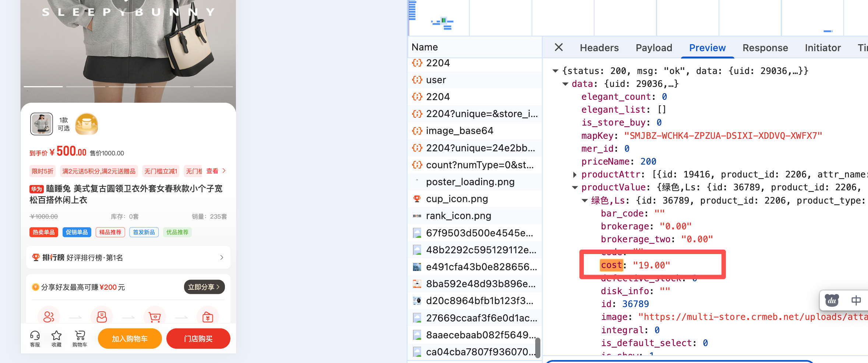Select the cup_icon.png request
868x363 pixels.
457,199
